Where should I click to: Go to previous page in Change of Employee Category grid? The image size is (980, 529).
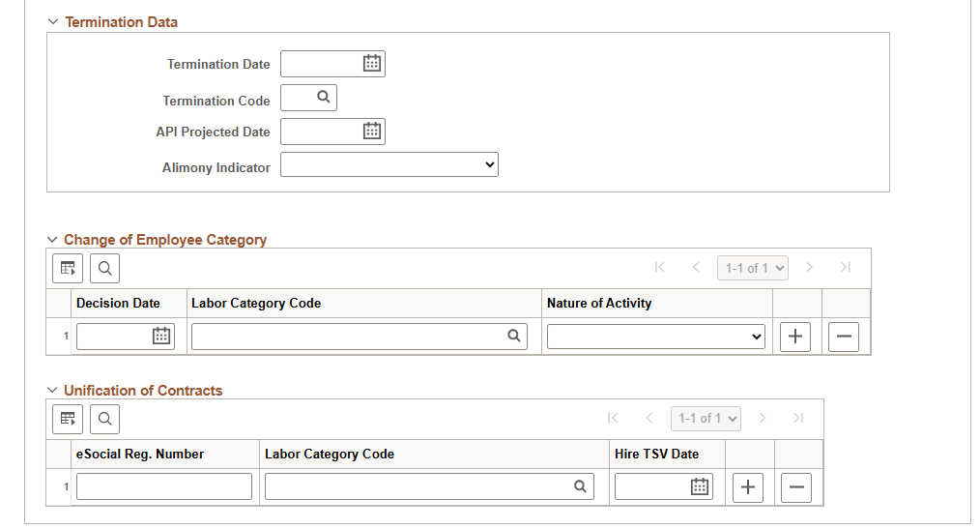(696, 268)
